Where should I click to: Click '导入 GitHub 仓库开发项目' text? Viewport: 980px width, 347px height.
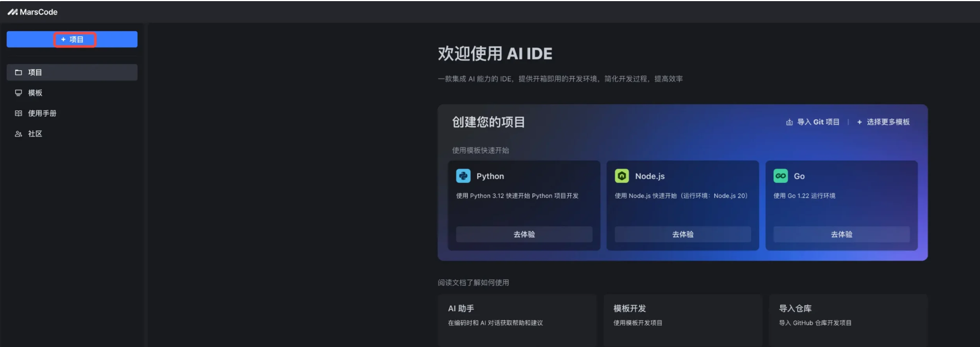(x=815, y=323)
